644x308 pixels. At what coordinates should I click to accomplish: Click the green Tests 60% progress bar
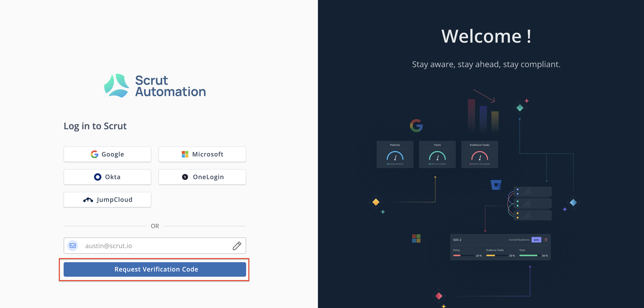tap(528, 255)
